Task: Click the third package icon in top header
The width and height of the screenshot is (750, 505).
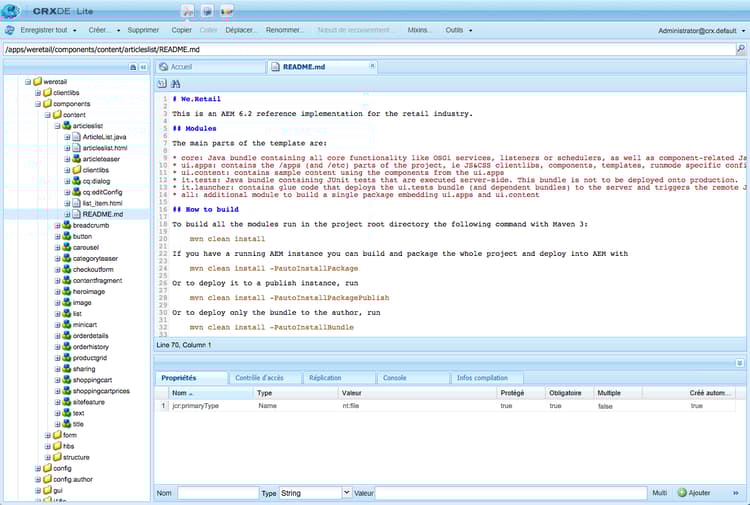Action: [226, 10]
